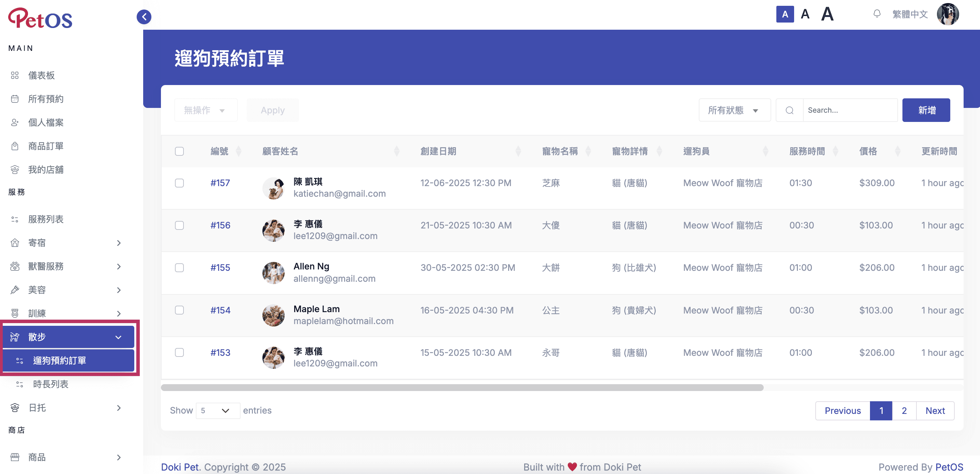
Task: Click the horizontal table scrollbar
Action: [x=462, y=388]
